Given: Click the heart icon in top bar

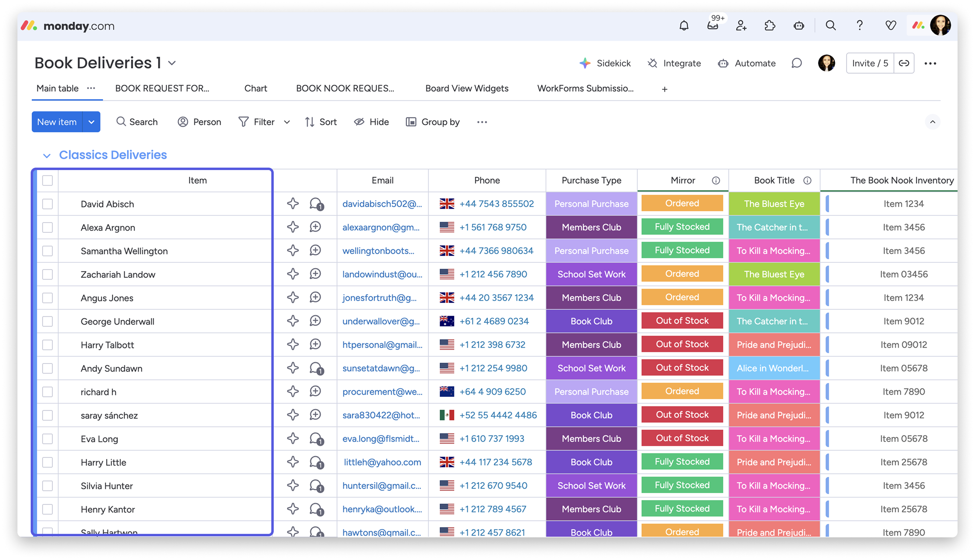Looking at the screenshot, I should [x=890, y=26].
